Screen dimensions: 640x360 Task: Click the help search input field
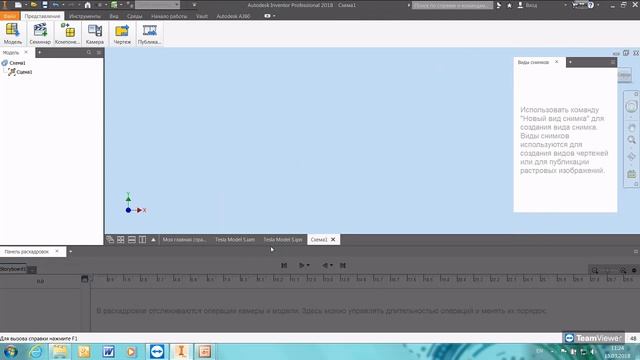point(452,5)
